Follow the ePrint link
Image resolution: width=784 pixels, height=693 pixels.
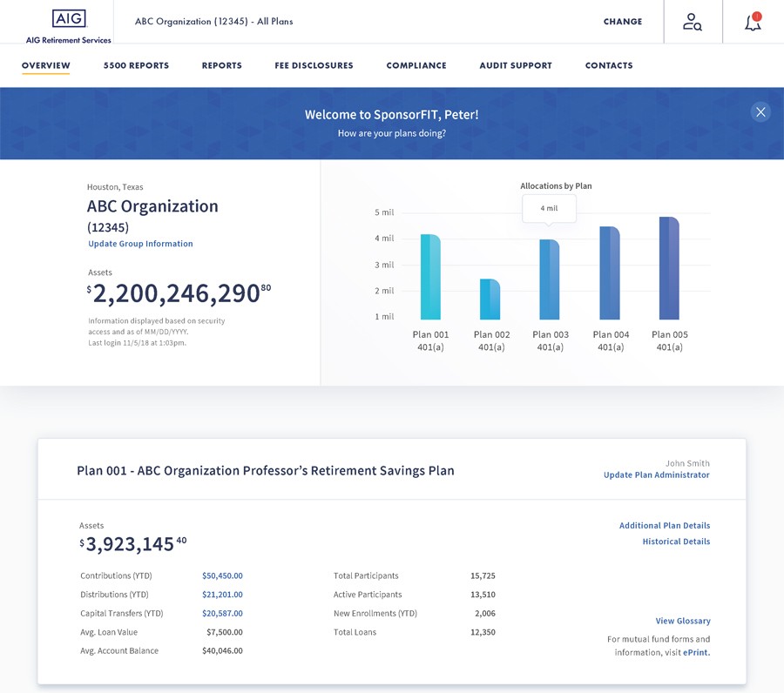click(x=697, y=653)
